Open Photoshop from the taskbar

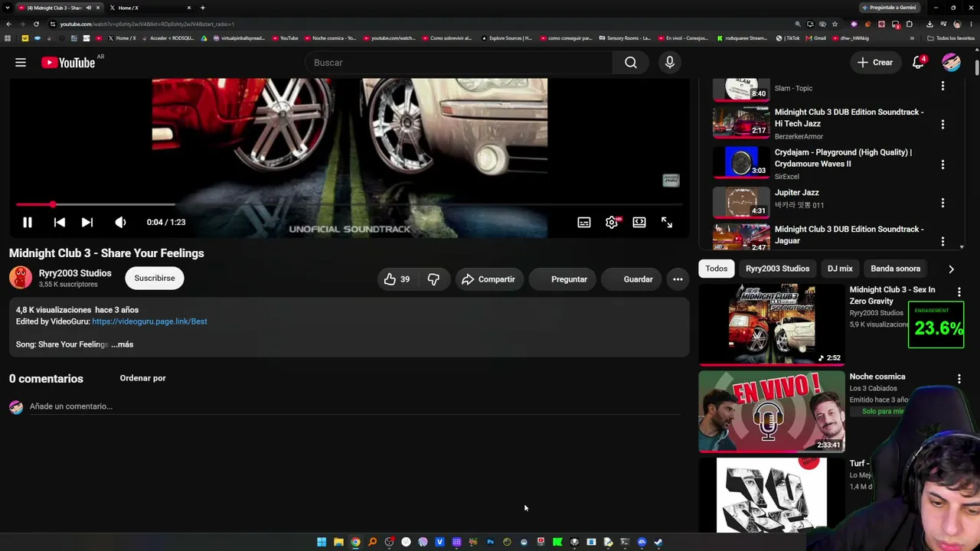click(490, 542)
